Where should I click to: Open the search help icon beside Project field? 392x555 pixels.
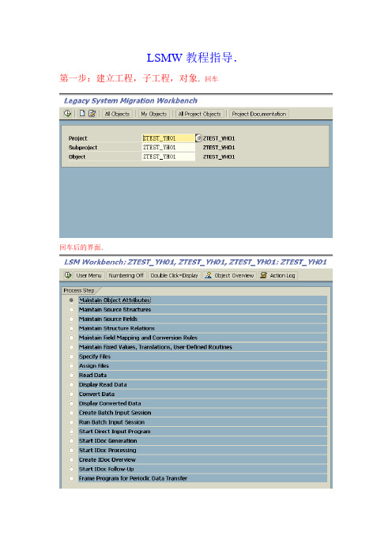click(198, 138)
